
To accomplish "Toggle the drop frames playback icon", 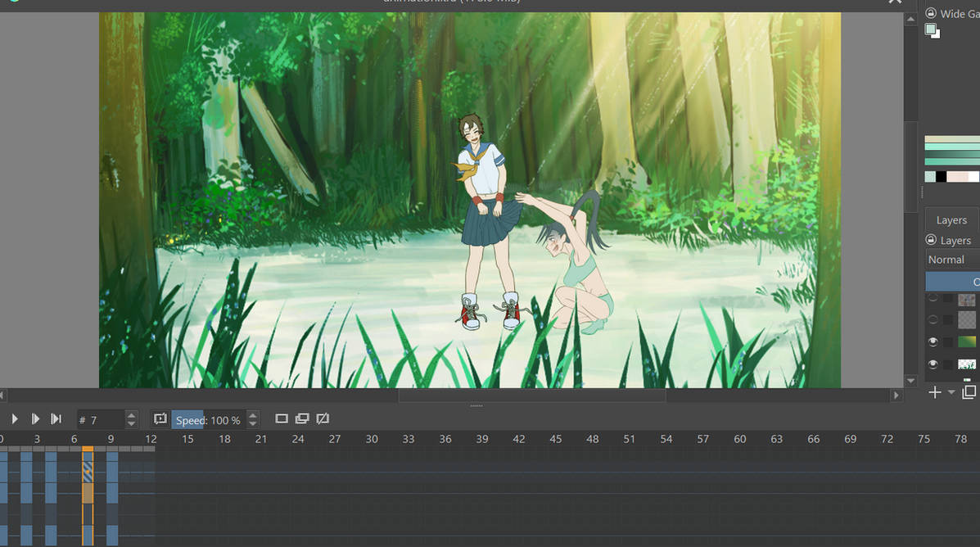I will pyautogui.click(x=160, y=418).
